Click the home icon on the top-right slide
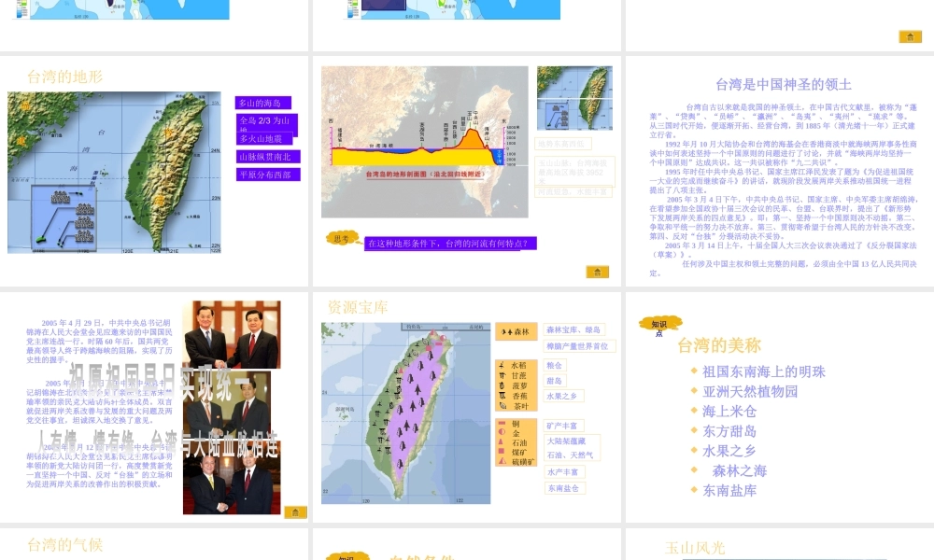The height and width of the screenshot is (560, 934). (x=910, y=37)
